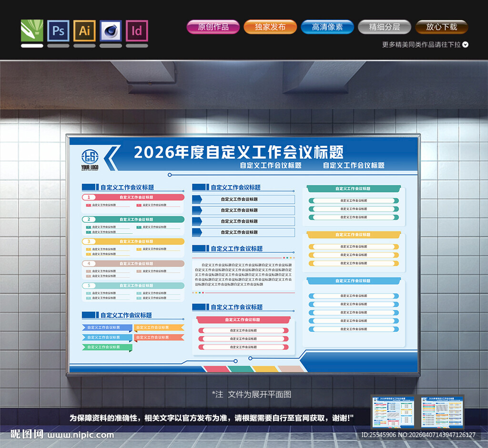Click the beige numbered bar labeled 4
The height and width of the screenshot is (448, 488).
tap(133, 263)
